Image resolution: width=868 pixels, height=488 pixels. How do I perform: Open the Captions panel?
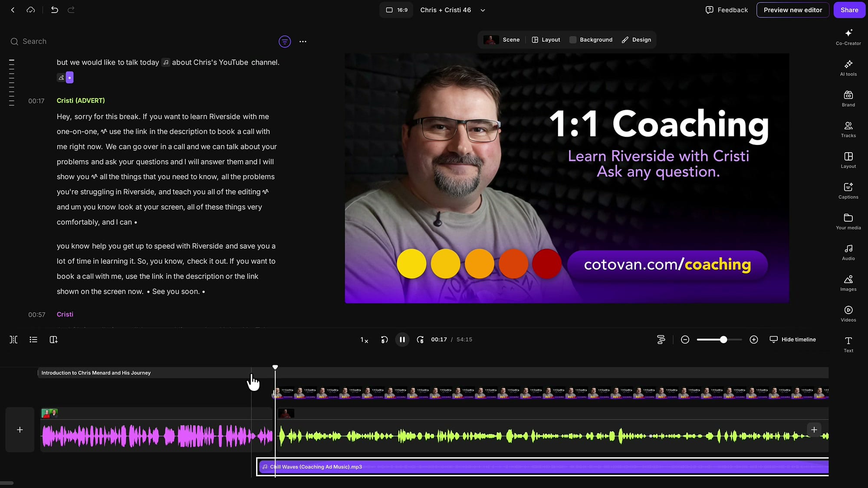coord(848,191)
